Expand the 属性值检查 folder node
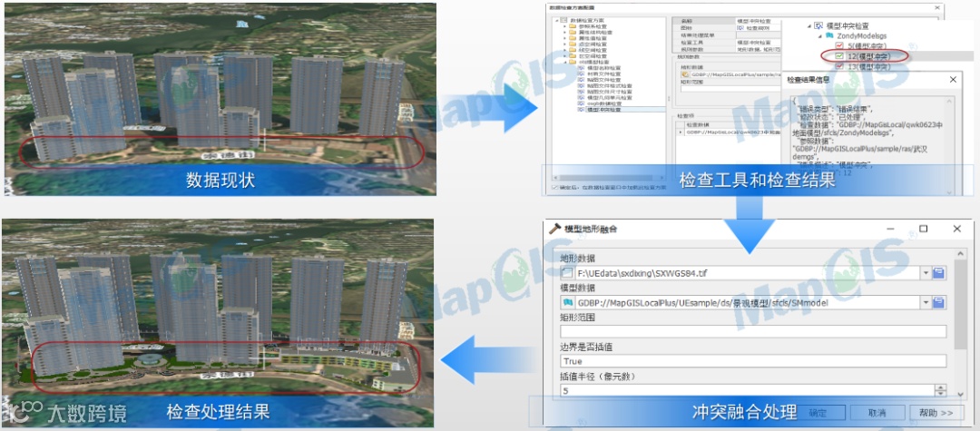Screen dimensions: 980x431 565,39
